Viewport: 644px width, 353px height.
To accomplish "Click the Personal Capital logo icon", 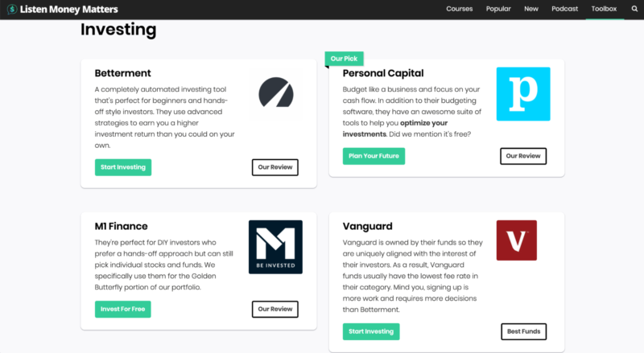I will tap(522, 94).
